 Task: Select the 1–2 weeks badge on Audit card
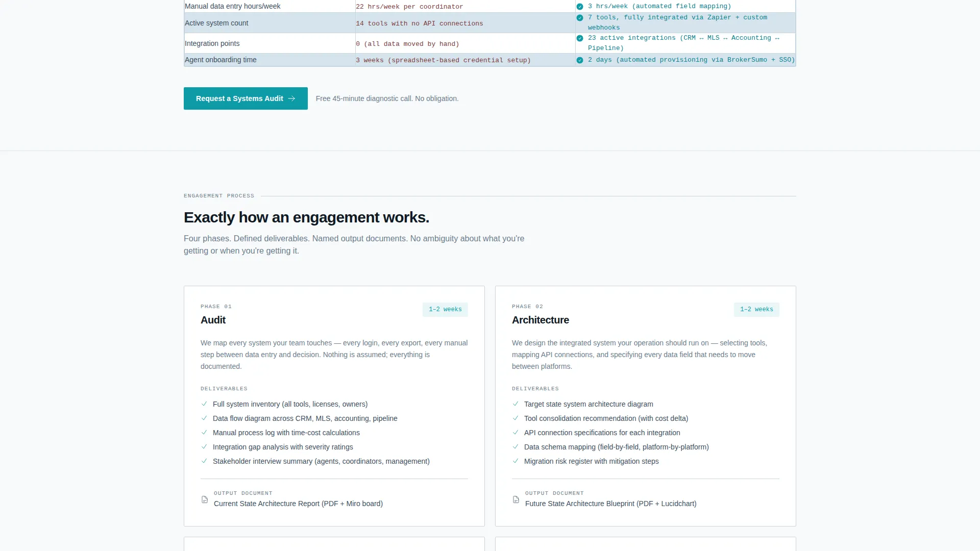pyautogui.click(x=445, y=310)
